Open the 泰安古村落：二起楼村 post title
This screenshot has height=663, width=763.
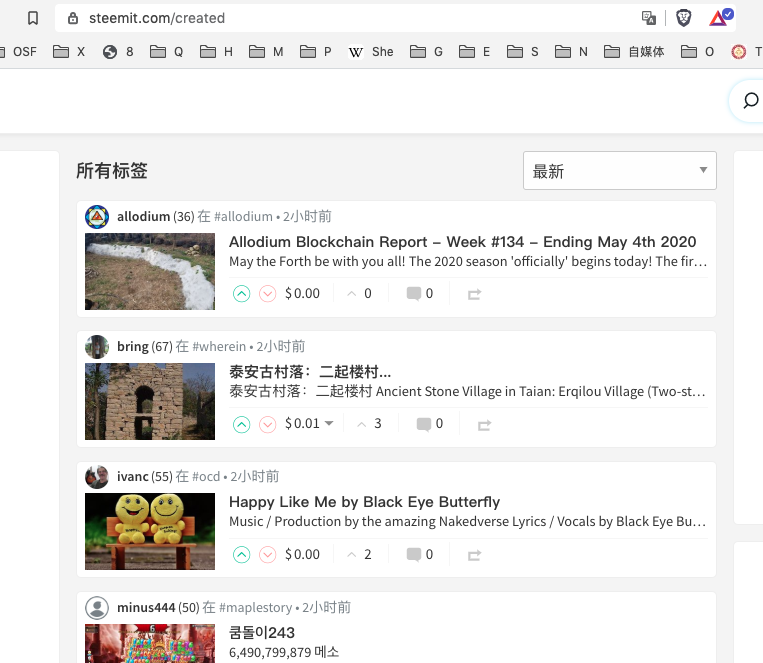[x=310, y=372]
